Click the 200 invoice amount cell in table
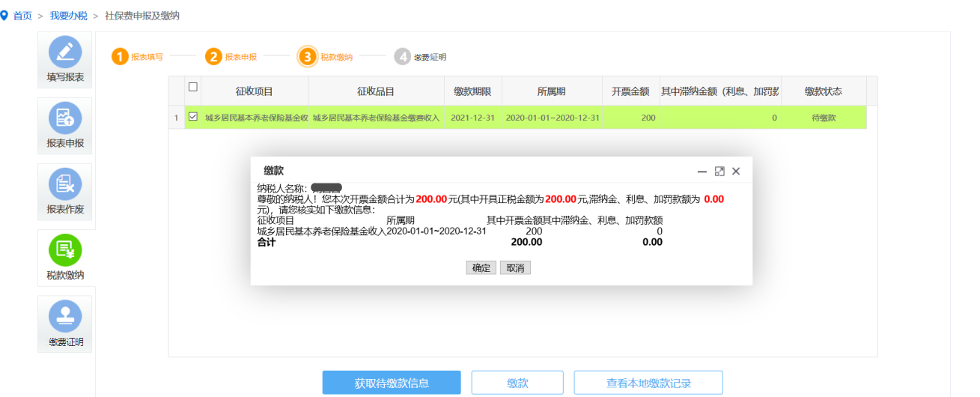The width and height of the screenshot is (980, 397). pyautogui.click(x=630, y=118)
